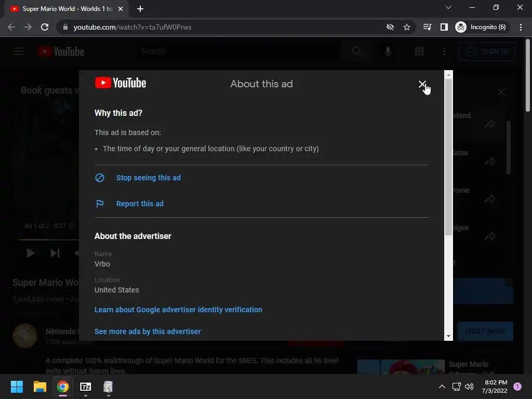The width and height of the screenshot is (532, 399).
Task: Click the page vertical scrollbar
Action: [528, 75]
